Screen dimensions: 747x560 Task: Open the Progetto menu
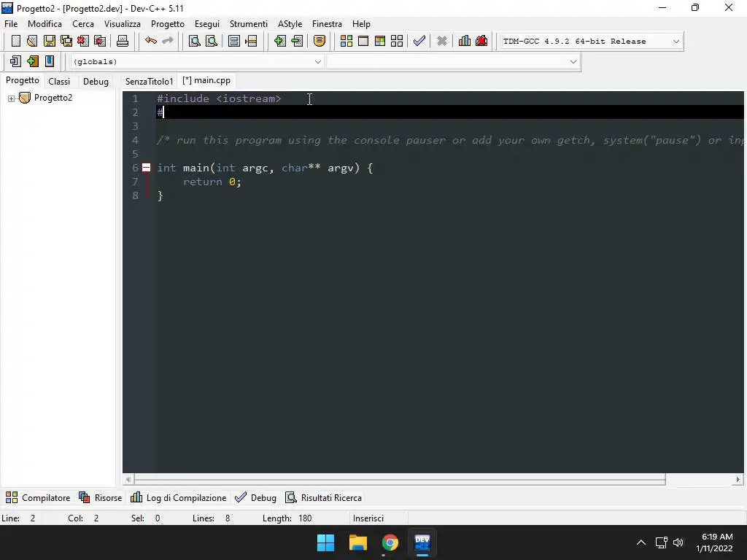(x=168, y=24)
